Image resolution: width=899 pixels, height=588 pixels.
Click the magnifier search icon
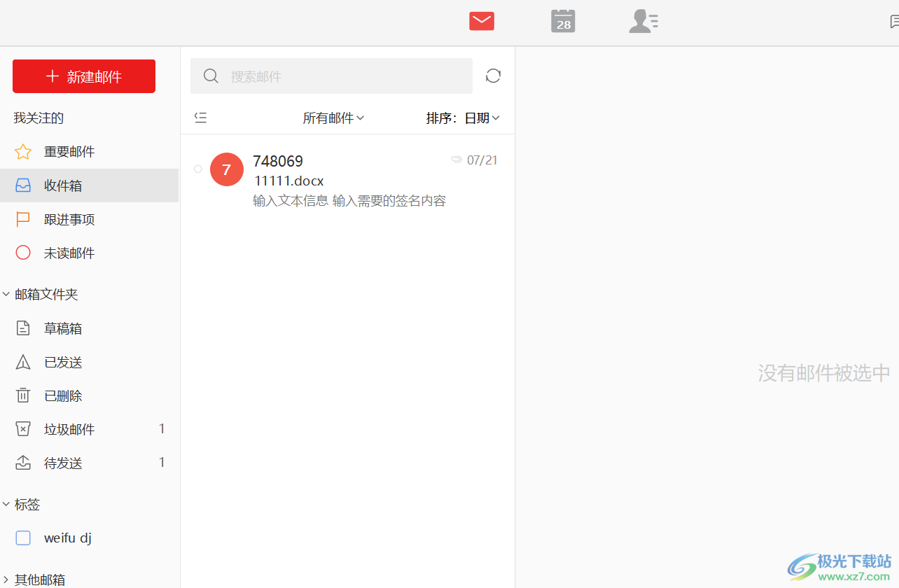(x=211, y=76)
